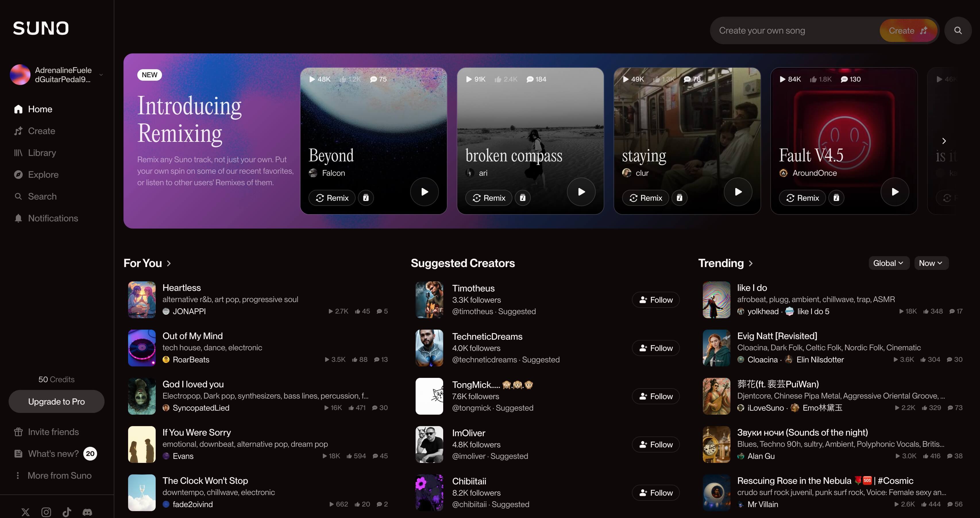
Task: Open Instagram icon in sidebar footer
Action: (46, 512)
